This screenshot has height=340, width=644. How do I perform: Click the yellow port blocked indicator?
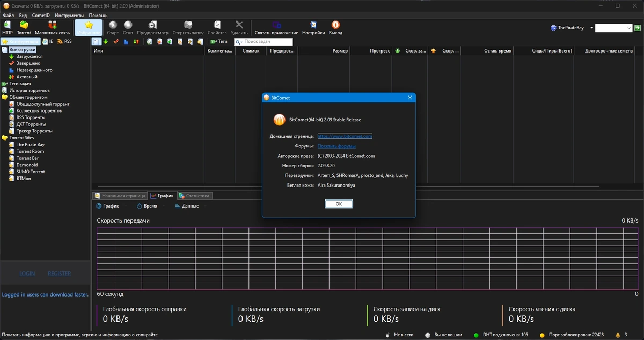542,335
